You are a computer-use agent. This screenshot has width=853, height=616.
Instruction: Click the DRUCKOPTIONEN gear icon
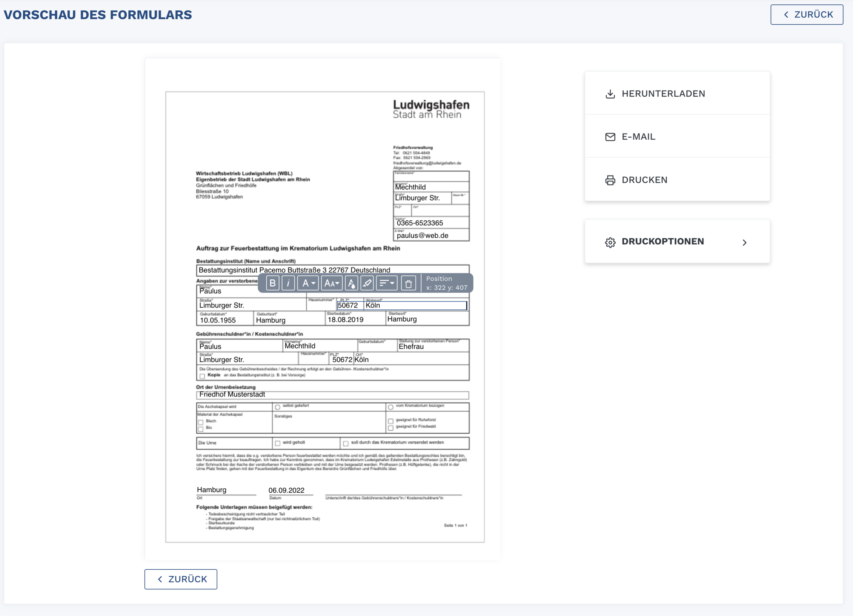[x=610, y=243]
